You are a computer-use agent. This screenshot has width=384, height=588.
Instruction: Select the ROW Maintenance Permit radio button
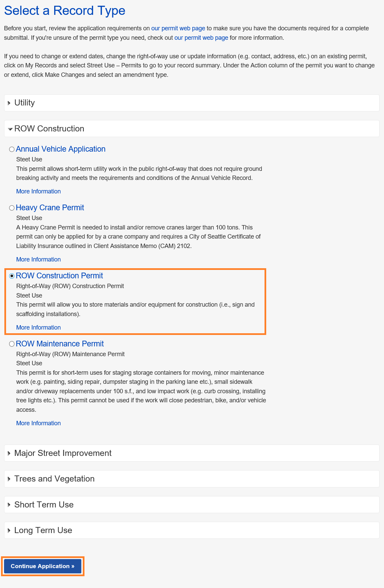click(x=12, y=344)
